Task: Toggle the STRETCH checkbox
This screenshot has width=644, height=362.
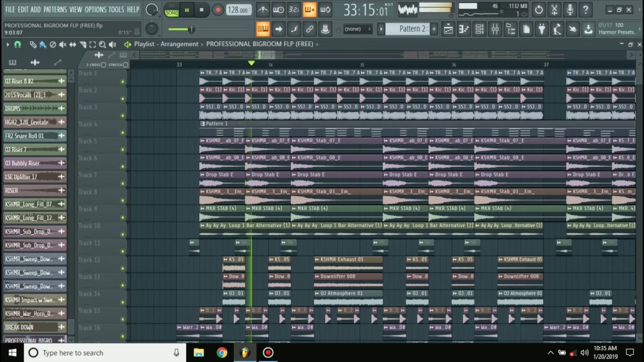Action: (125, 65)
